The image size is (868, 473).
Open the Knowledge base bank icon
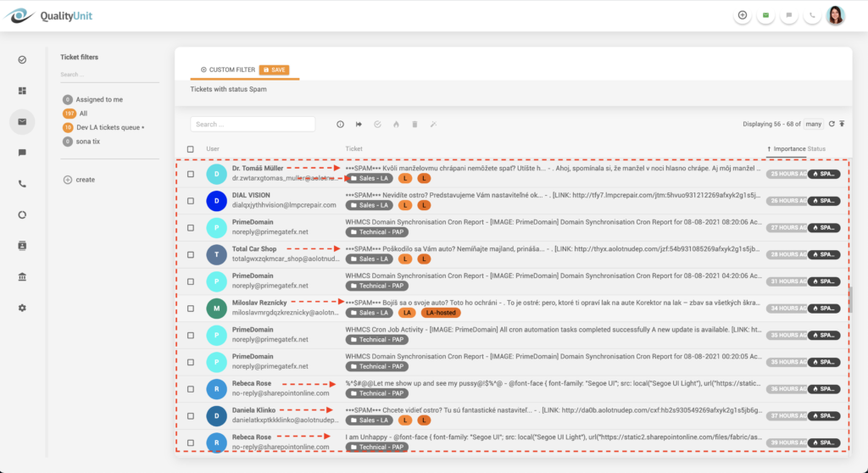[x=22, y=276]
